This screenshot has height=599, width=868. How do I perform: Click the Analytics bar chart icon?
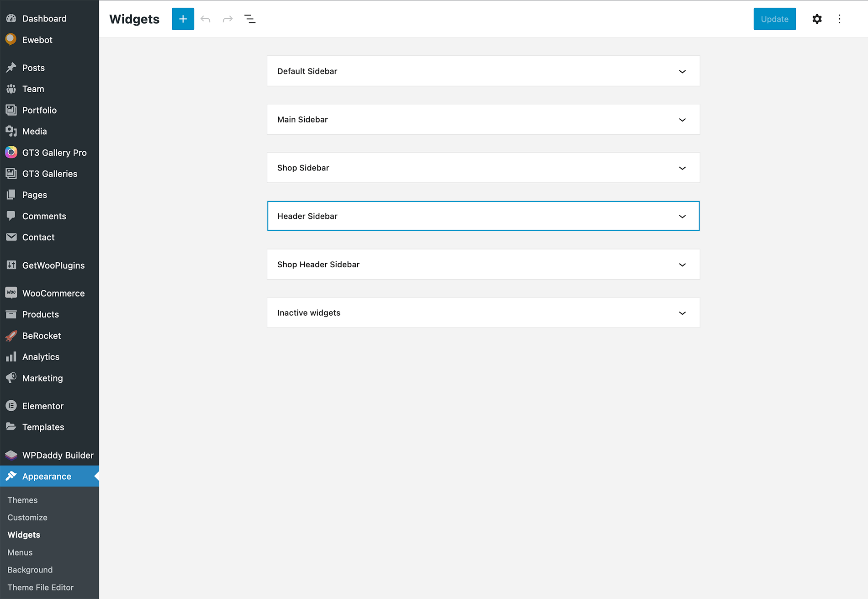(11, 356)
